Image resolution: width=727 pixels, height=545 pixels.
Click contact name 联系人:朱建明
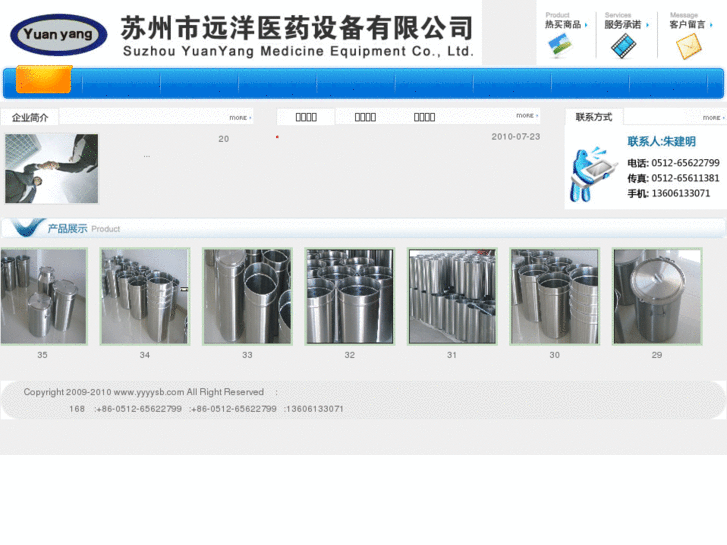662,141
